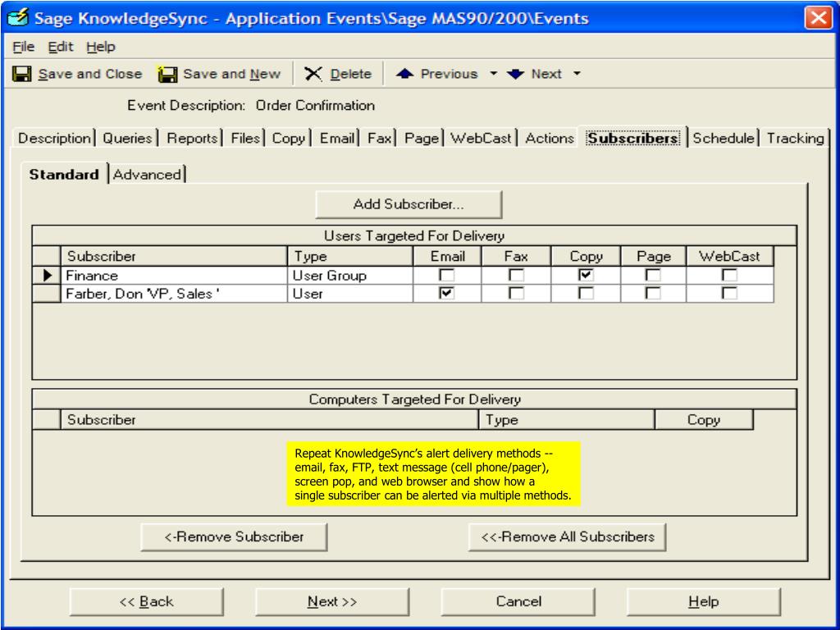The height and width of the screenshot is (630, 840).
Task: Click Save and New label in toolbar
Action: tap(231, 74)
